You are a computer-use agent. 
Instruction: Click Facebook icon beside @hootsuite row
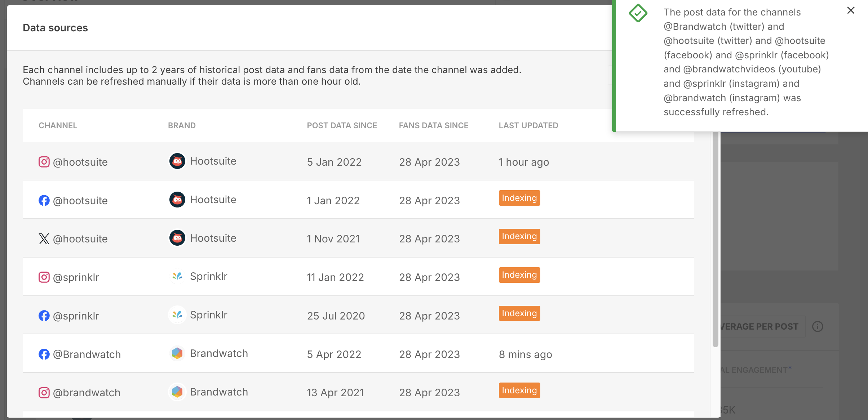(x=44, y=200)
